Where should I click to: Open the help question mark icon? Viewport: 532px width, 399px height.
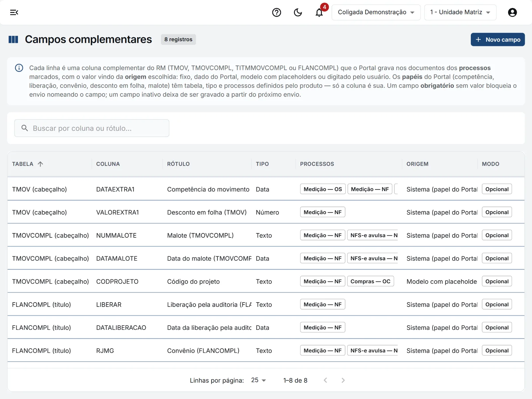pos(277,12)
